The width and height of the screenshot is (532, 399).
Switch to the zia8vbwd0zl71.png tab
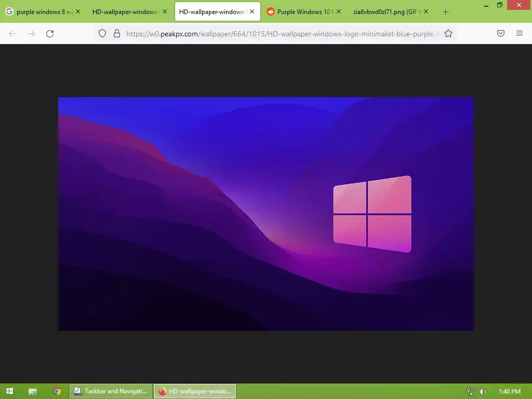[x=391, y=12]
